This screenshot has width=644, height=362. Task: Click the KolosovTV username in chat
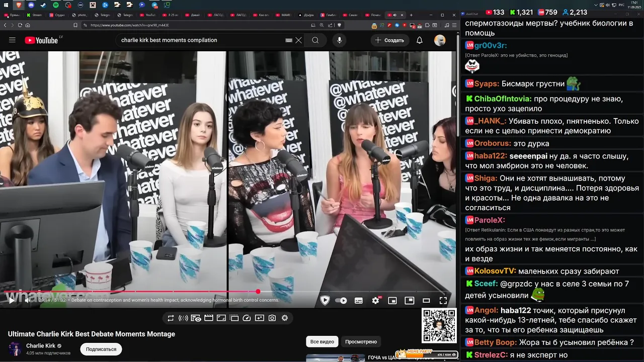tap(495, 271)
